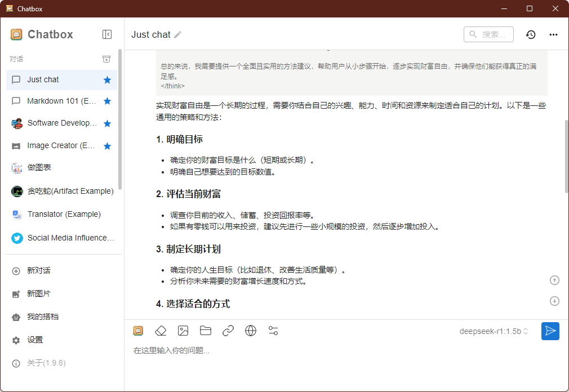Send the message with the blue button

550,331
